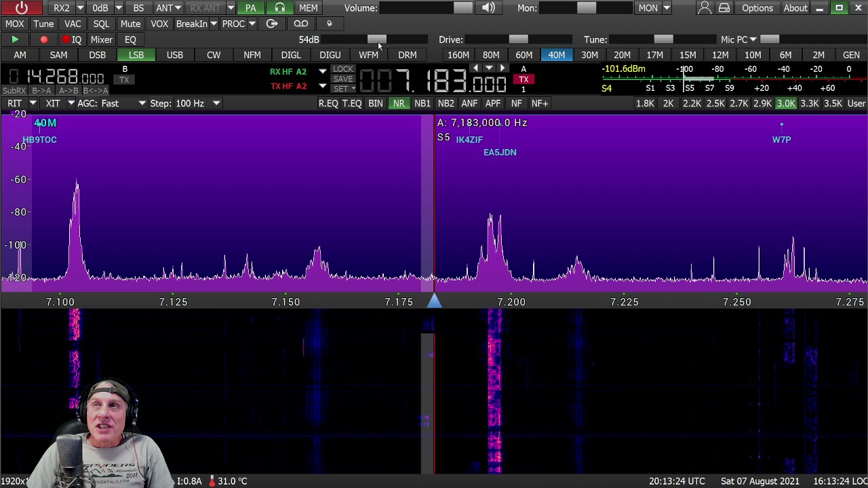This screenshot has width=868, height=488.
Task: Switch to USB mode
Action: (x=175, y=55)
